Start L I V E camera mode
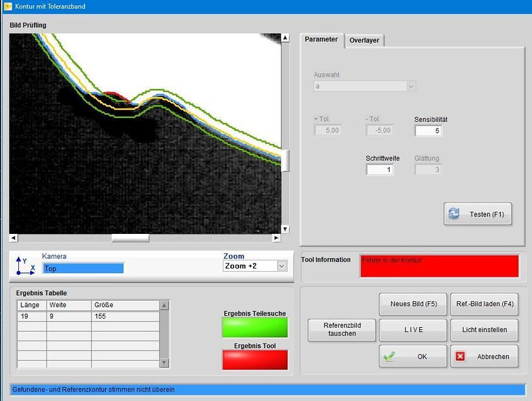The height and width of the screenshot is (401, 532). click(413, 330)
